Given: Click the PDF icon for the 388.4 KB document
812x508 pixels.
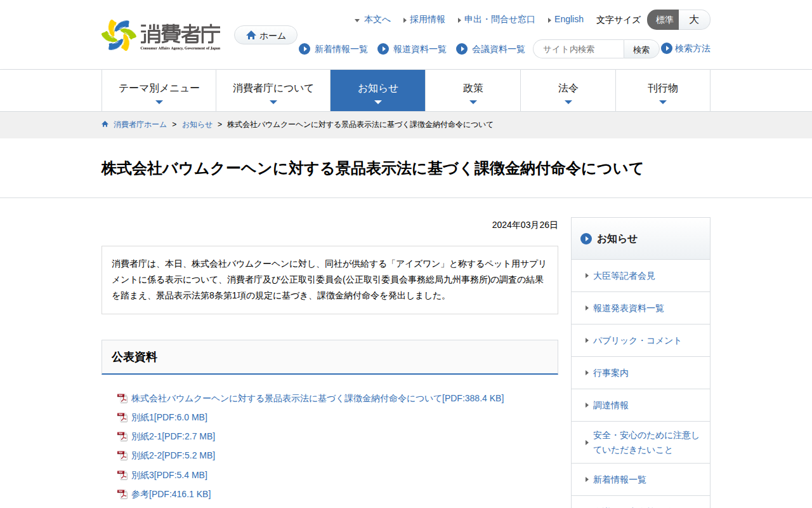Looking at the screenshot, I should (122, 398).
